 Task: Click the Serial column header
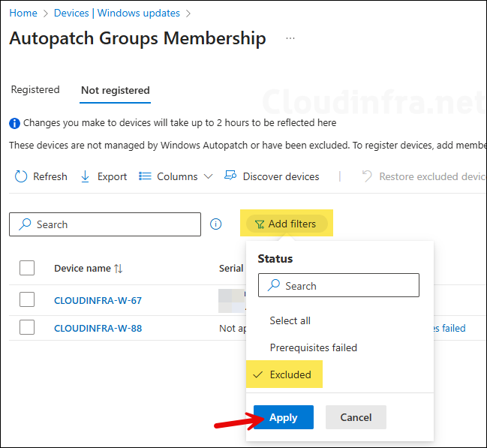231,268
